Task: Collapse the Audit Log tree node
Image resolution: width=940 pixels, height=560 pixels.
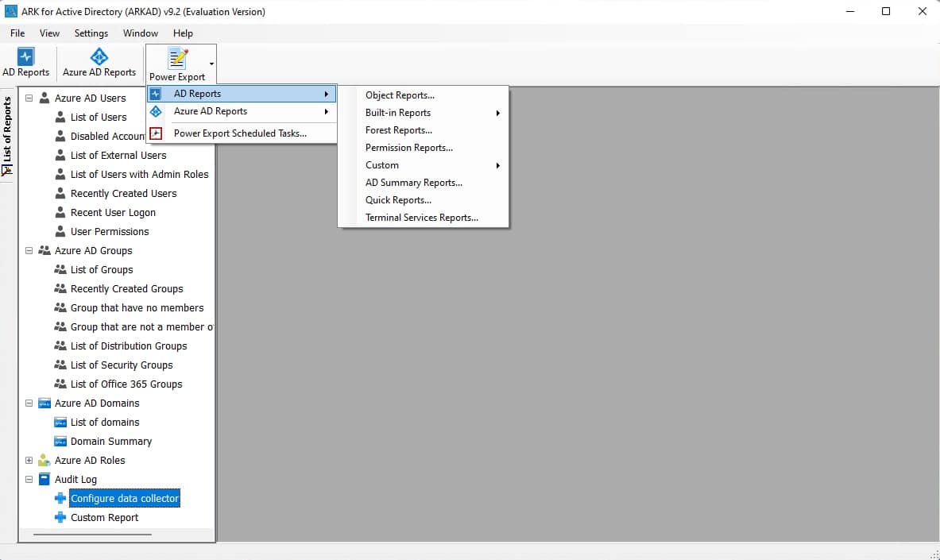Action: [x=29, y=480]
